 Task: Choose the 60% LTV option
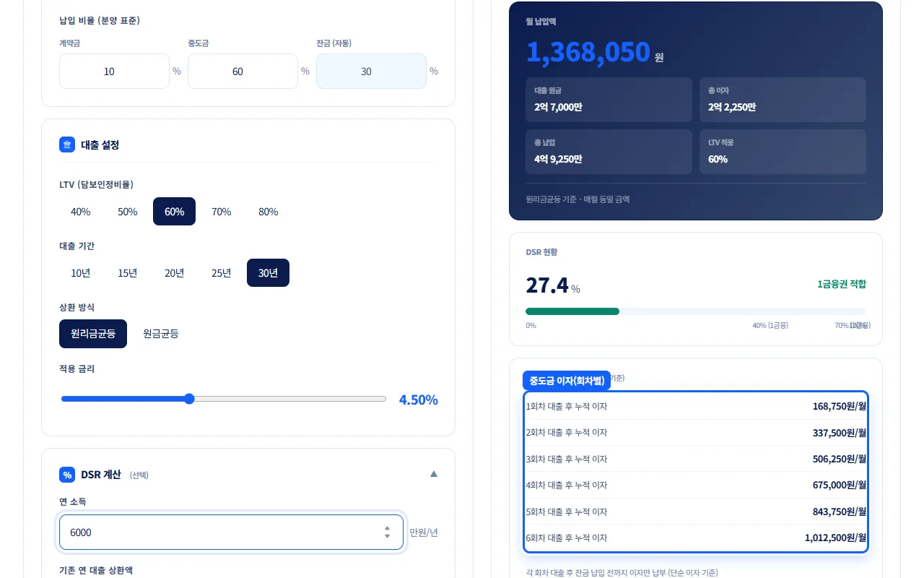(x=175, y=212)
